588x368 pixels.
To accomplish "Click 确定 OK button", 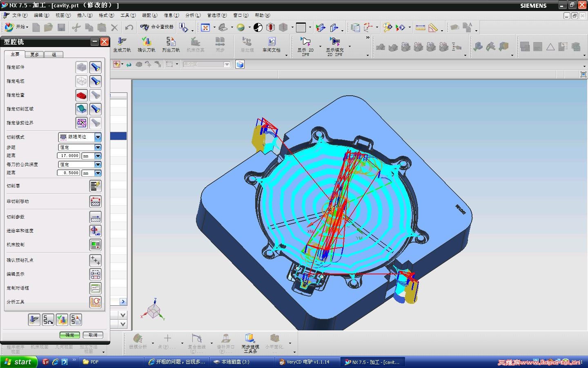I will 70,335.
